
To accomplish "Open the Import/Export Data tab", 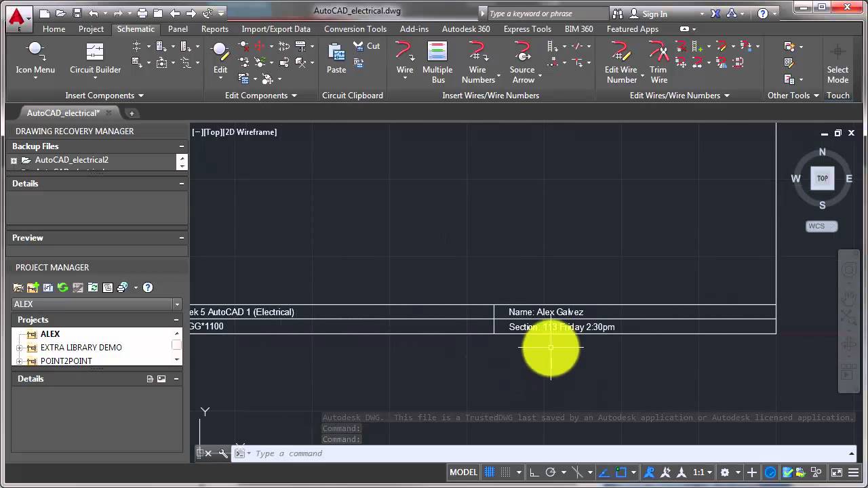I will 276,29.
